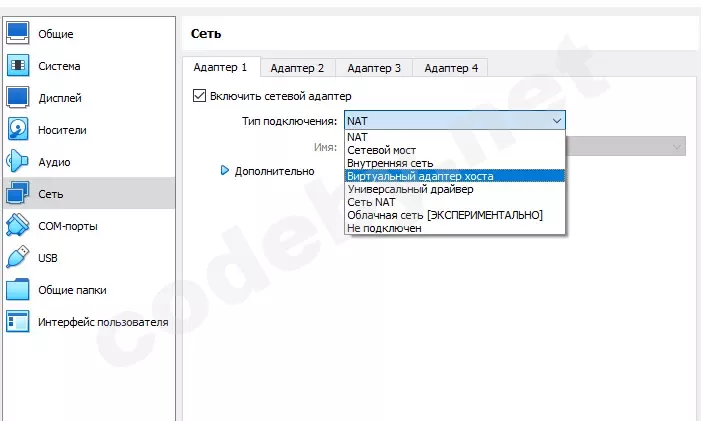Expand the Дополнительно section triangle
The image size is (701, 421).
tap(225, 171)
